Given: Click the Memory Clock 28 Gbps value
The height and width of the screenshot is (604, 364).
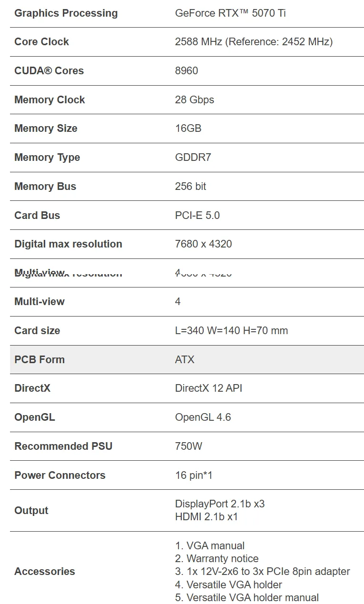Looking at the screenshot, I should pos(195,100).
